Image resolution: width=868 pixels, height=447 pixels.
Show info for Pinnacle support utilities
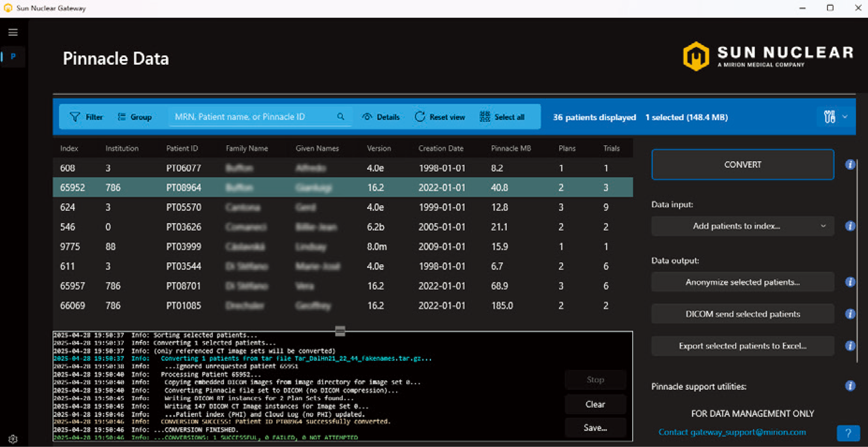(x=850, y=386)
